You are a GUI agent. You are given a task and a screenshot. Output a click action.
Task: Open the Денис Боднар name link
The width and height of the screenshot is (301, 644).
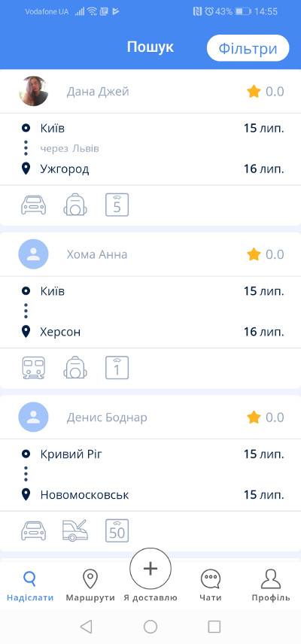pos(107,418)
